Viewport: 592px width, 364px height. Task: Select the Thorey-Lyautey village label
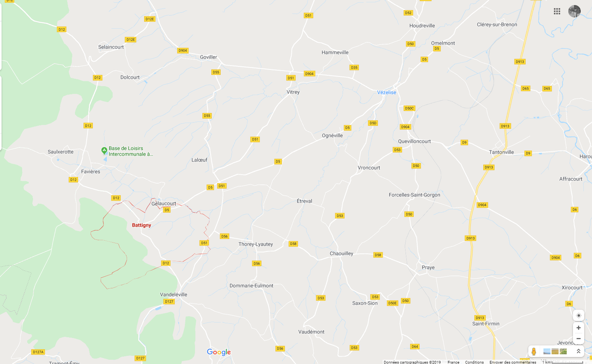256,244
